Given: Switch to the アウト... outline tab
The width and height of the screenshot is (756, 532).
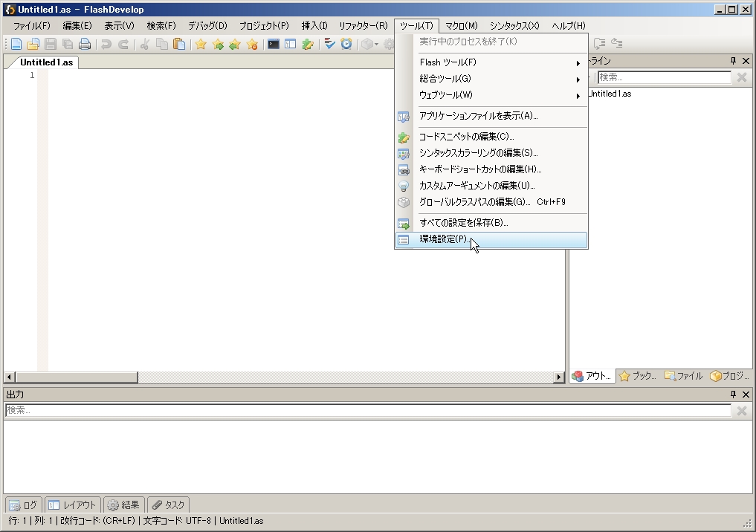Looking at the screenshot, I should coord(592,376).
